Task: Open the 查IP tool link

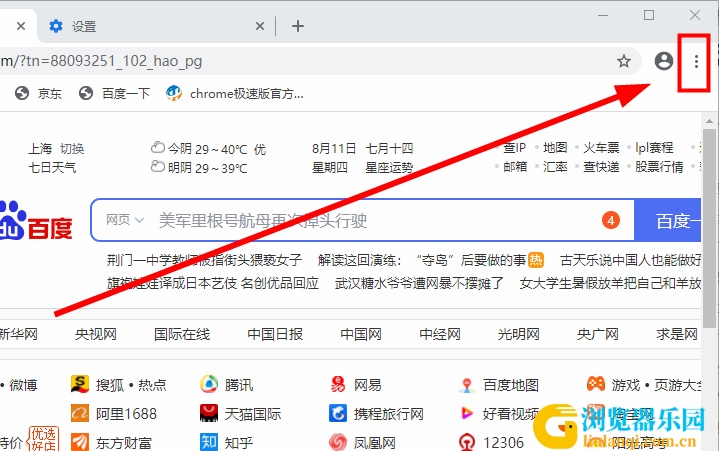Action: coord(514,148)
